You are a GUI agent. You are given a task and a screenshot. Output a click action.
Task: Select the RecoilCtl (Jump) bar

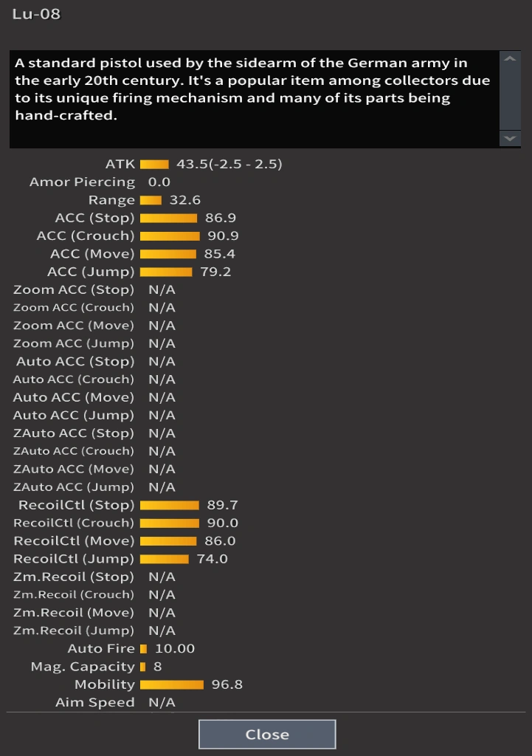click(x=165, y=559)
